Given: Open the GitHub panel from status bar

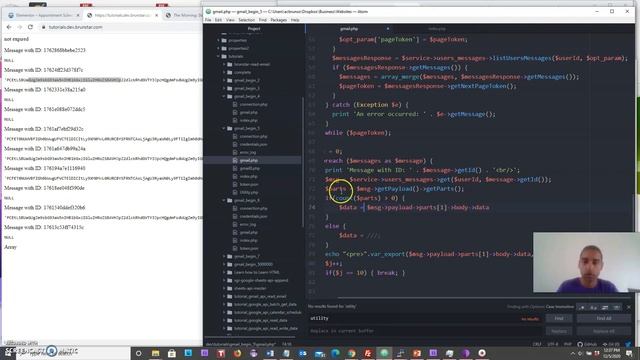Looking at the screenshot, I should click(586, 344).
